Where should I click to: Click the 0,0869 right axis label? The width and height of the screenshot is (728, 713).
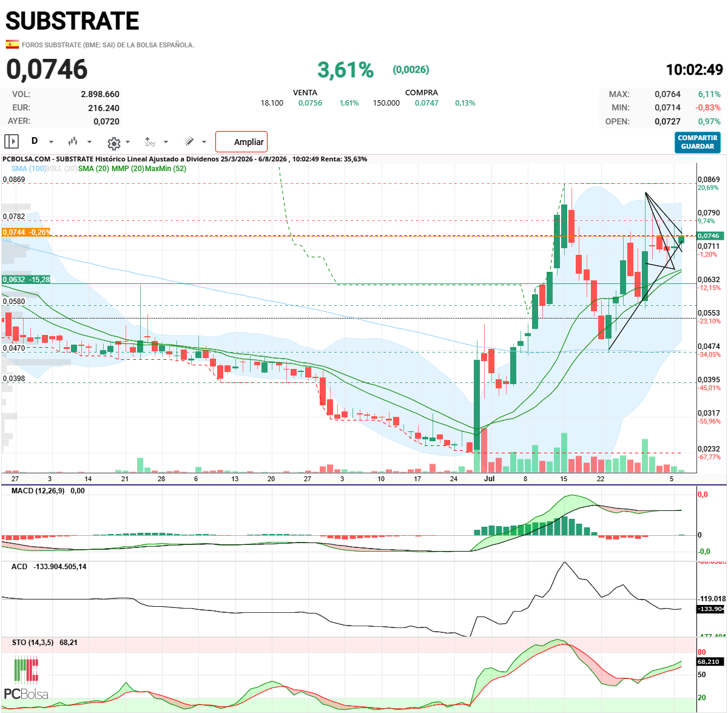709,180
